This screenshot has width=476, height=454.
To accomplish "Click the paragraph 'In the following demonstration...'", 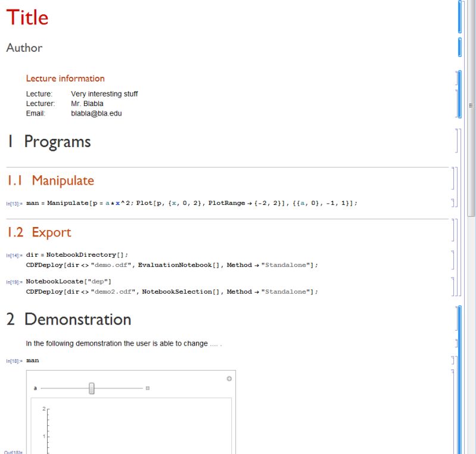I will [124, 343].
